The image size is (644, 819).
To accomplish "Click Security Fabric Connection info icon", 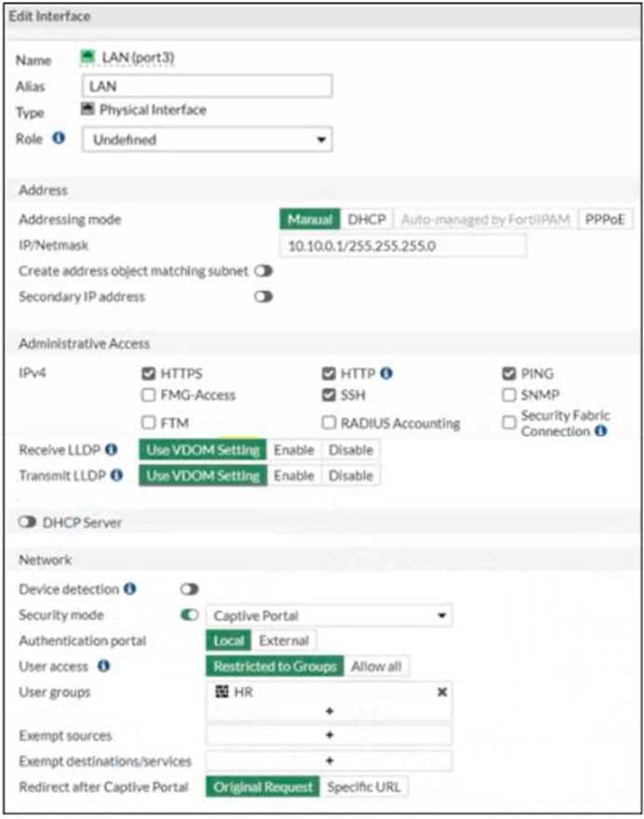I will [x=601, y=431].
